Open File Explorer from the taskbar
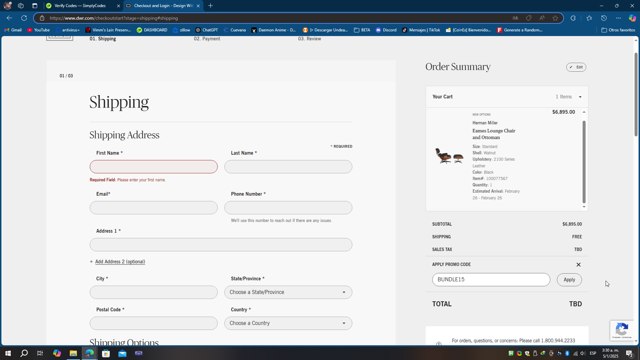640x360 pixels. tap(73, 353)
